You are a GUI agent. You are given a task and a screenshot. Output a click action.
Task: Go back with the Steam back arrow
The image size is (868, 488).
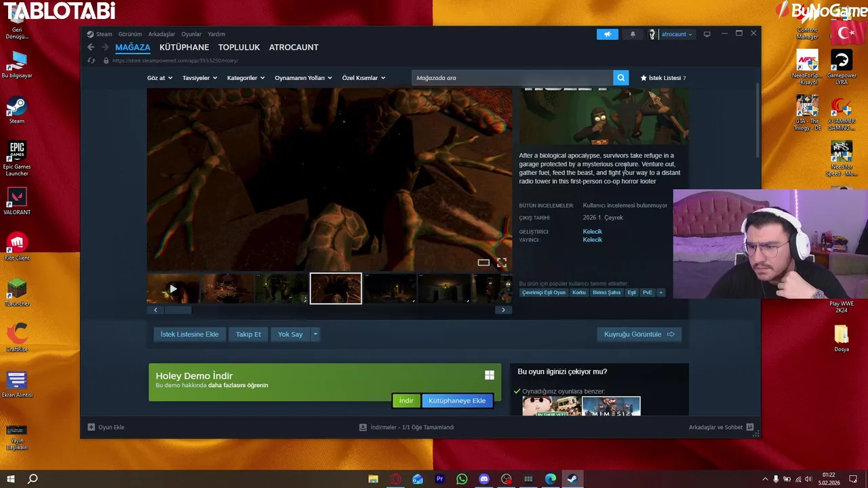(91, 47)
